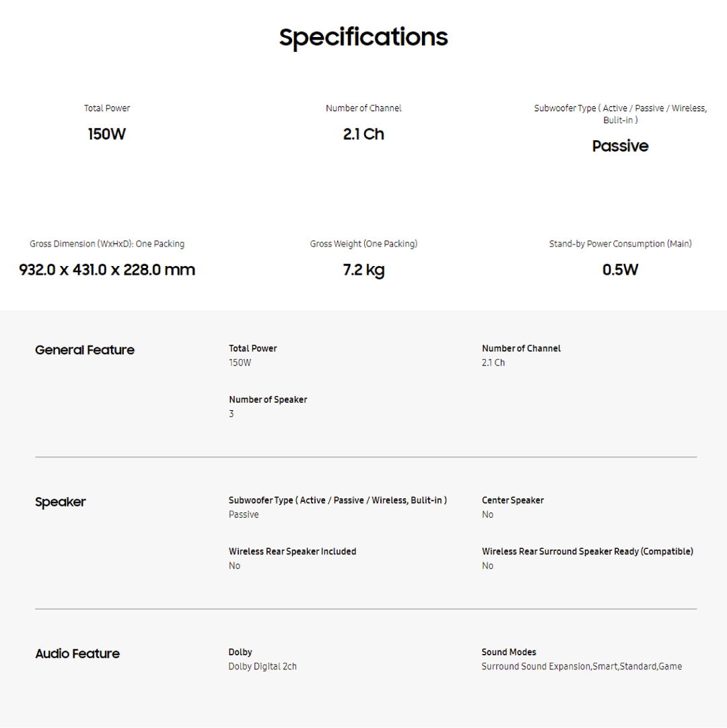Select the large bold 150W summary value

click(x=107, y=134)
